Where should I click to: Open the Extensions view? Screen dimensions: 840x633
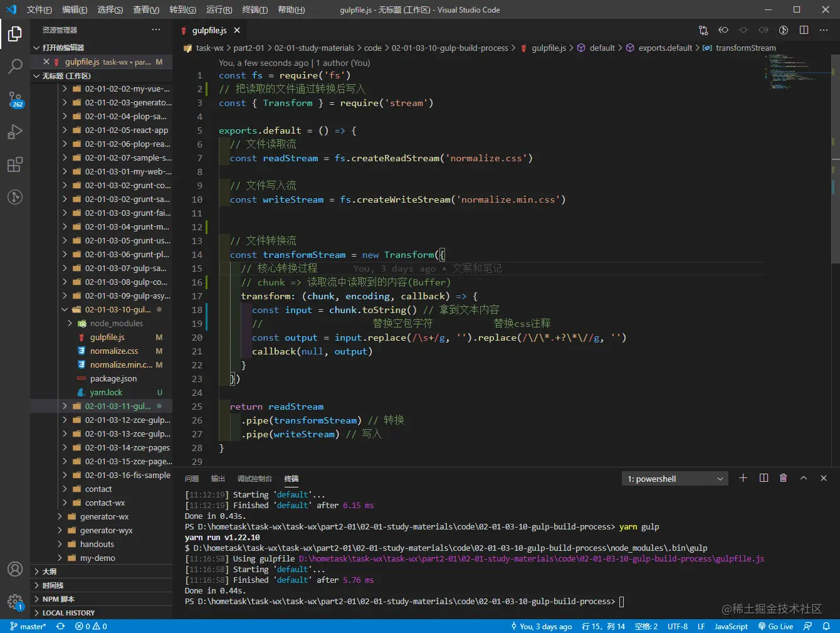coord(15,165)
